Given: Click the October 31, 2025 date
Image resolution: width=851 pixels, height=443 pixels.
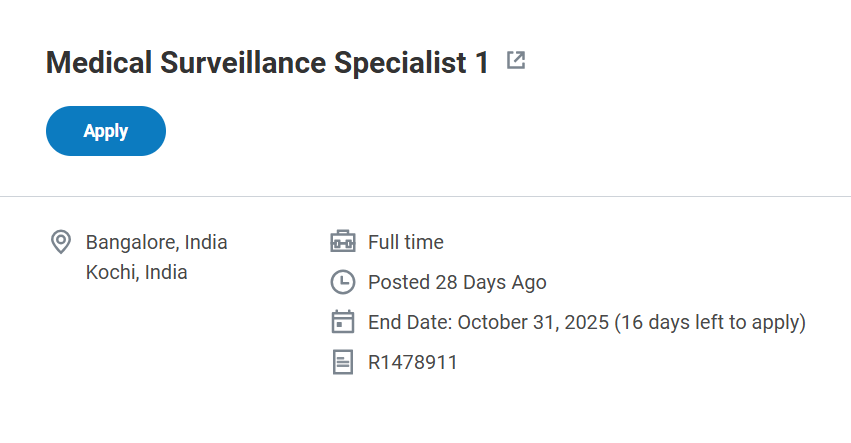Looking at the screenshot, I should coord(533,322).
